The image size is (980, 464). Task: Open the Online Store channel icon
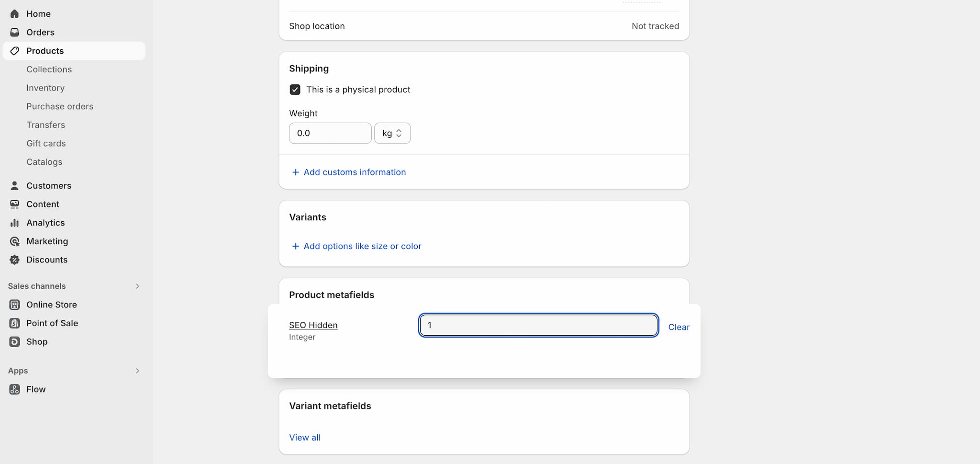[14, 305]
